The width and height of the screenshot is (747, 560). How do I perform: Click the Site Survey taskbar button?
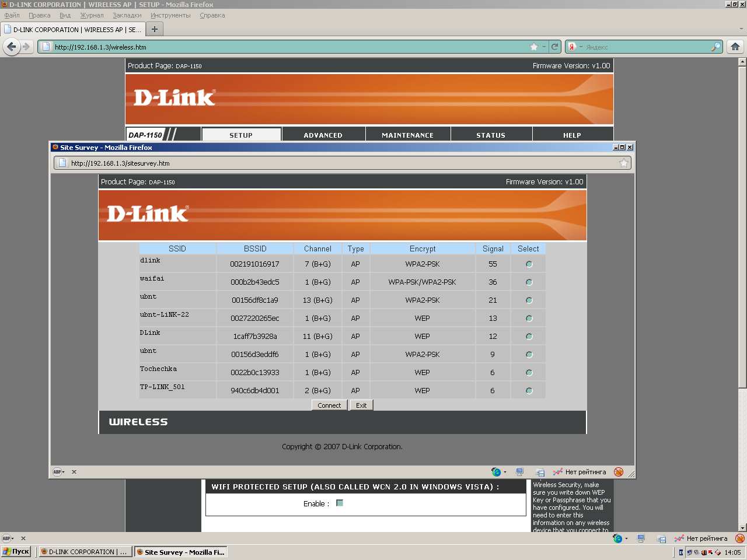180,552
